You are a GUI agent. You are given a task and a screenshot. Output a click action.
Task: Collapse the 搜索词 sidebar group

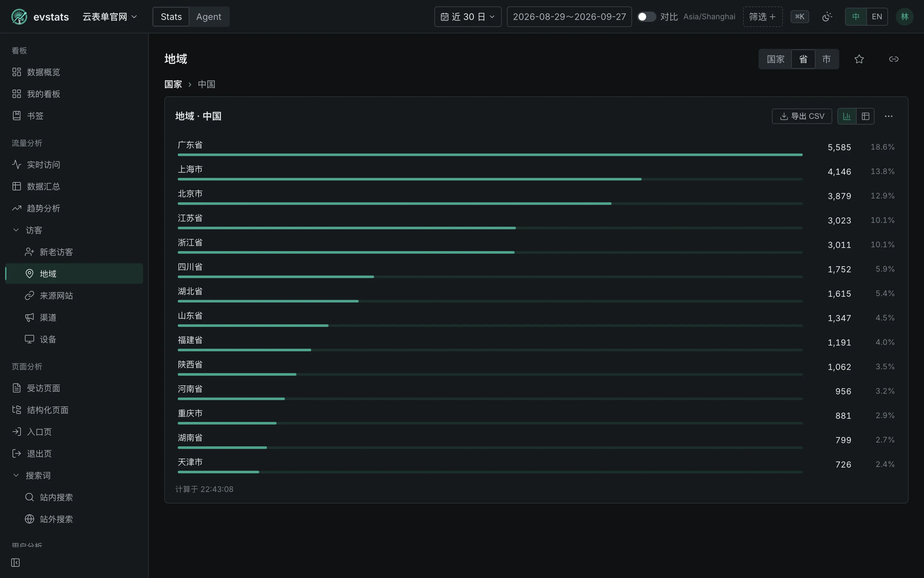click(x=74, y=475)
